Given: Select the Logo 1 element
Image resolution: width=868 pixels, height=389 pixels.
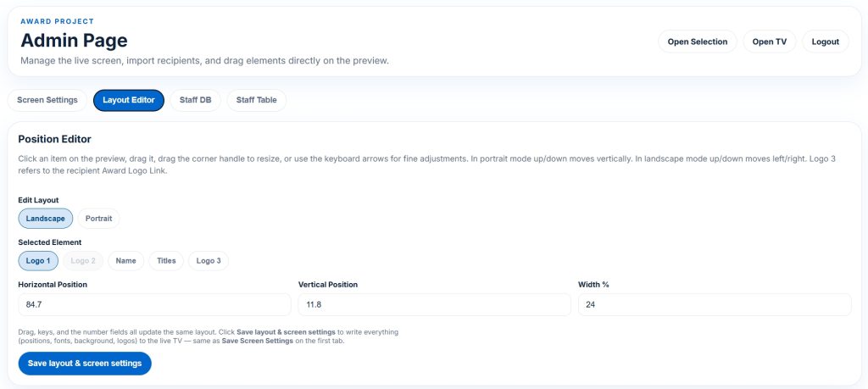Looking at the screenshot, I should [x=38, y=261].
